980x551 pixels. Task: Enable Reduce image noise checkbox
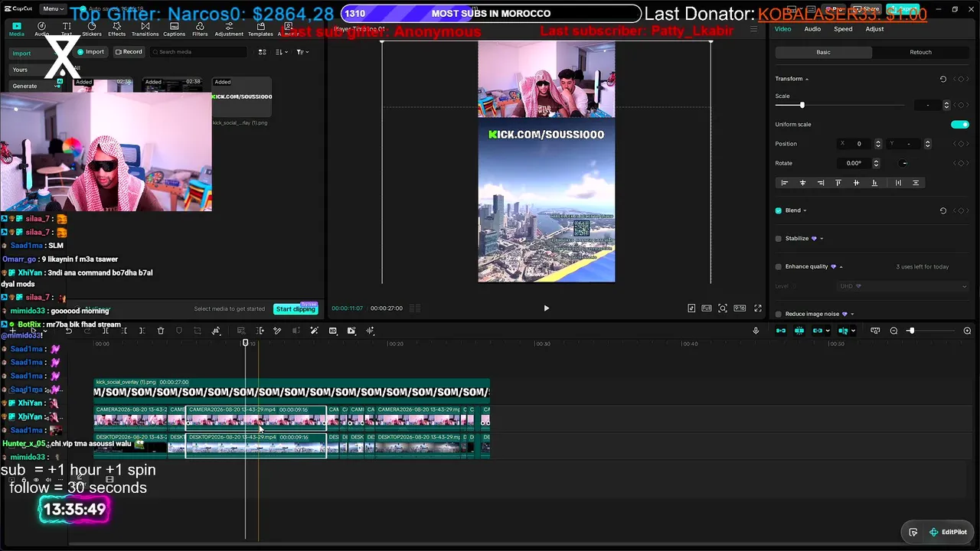click(x=779, y=314)
